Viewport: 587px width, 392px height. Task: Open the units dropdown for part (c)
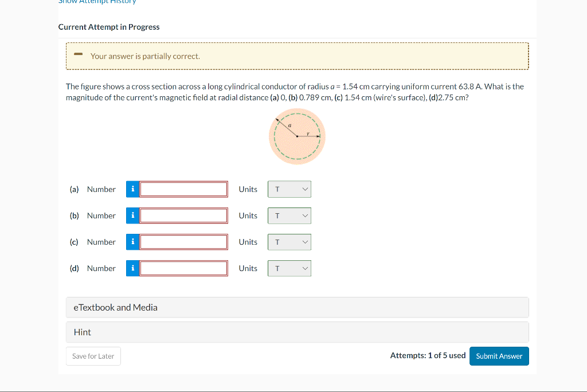289,242
